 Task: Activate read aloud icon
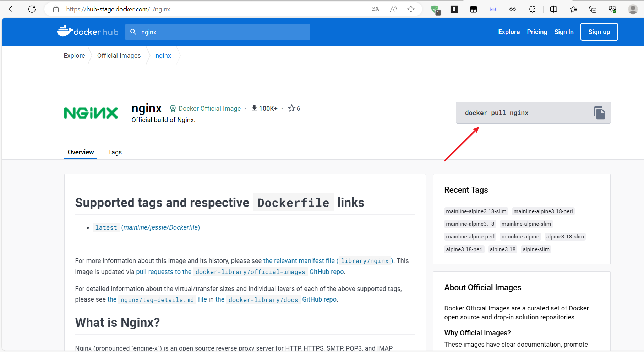click(393, 9)
